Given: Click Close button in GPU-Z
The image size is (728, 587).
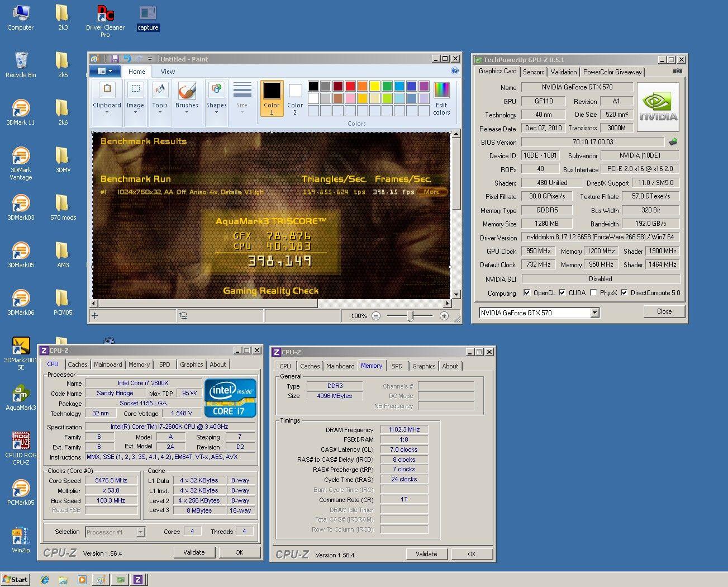Looking at the screenshot, I should (664, 311).
